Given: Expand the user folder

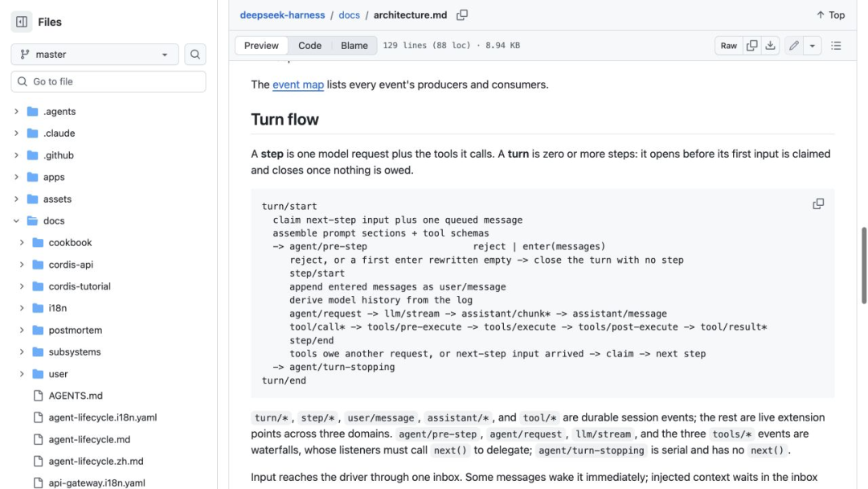Looking at the screenshot, I should [x=22, y=374].
